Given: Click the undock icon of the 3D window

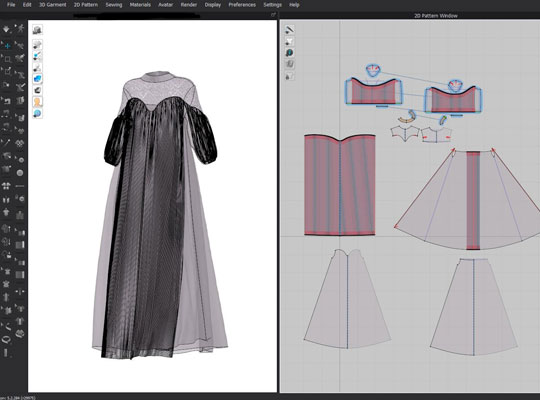Looking at the screenshot, I should point(273,15).
